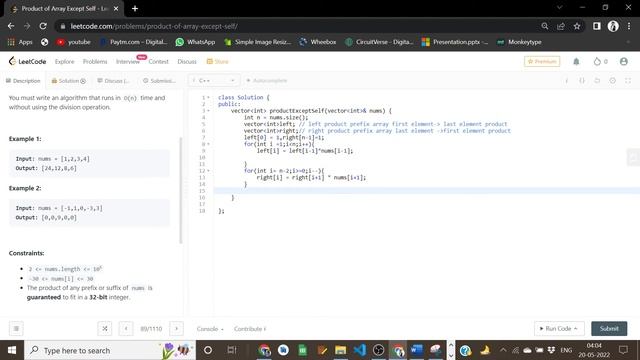The image size is (640, 360).
Task: Open the Task View button
Action: 232,350
